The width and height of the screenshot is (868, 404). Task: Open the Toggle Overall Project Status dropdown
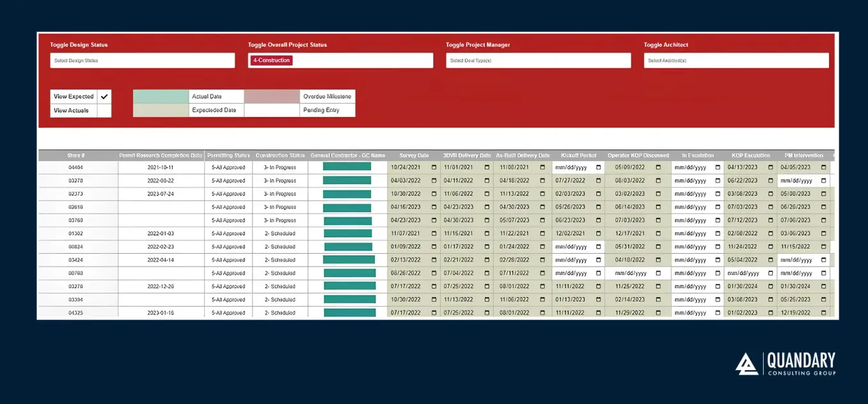coord(340,60)
